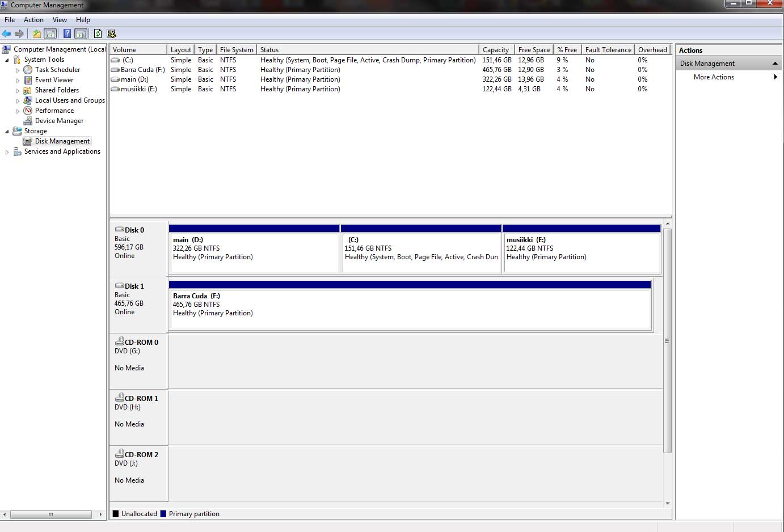Viewport: 784px width, 532px height.
Task: Collapse the Storage tree node
Action: pos(7,132)
